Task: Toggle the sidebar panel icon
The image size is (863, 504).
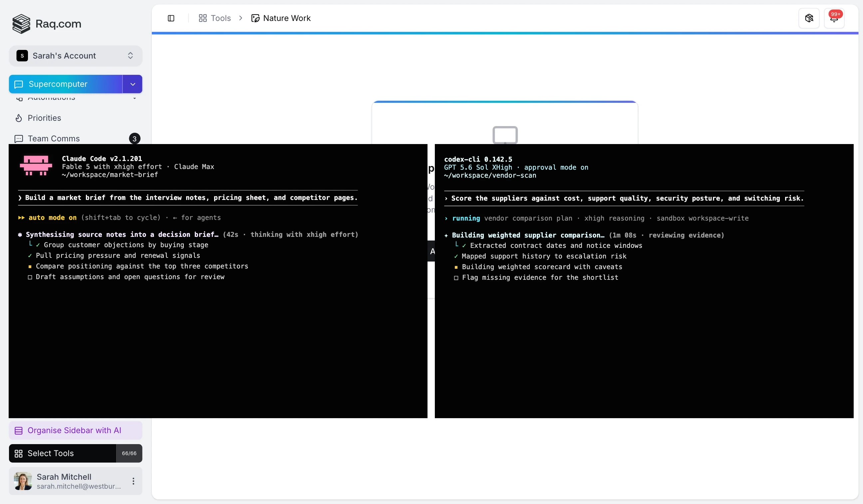Action: pyautogui.click(x=171, y=18)
